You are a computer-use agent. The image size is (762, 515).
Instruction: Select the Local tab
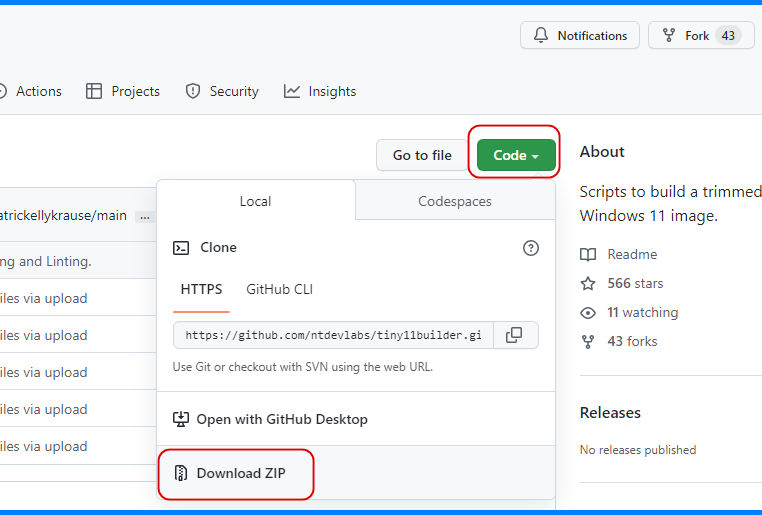point(255,201)
